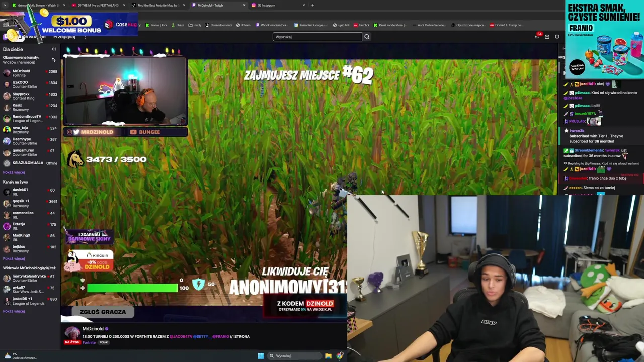Click the Windows Start button

click(x=261, y=356)
